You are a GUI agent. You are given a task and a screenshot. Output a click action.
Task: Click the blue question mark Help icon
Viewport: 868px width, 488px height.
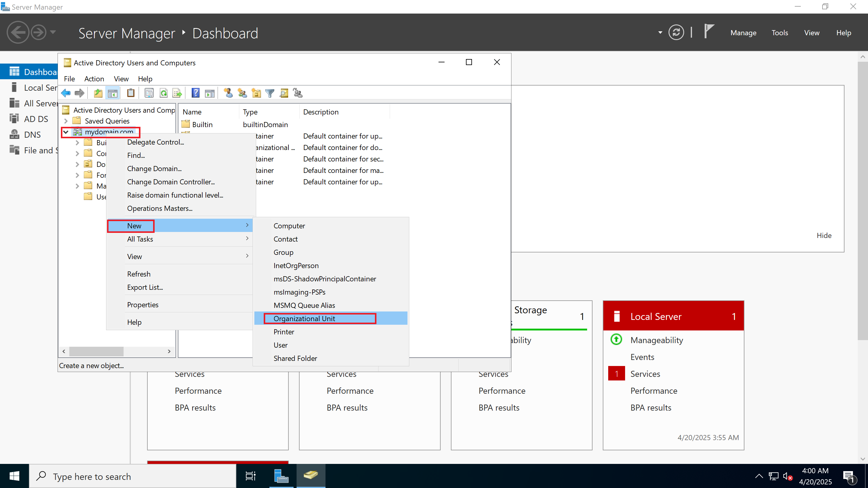click(195, 93)
